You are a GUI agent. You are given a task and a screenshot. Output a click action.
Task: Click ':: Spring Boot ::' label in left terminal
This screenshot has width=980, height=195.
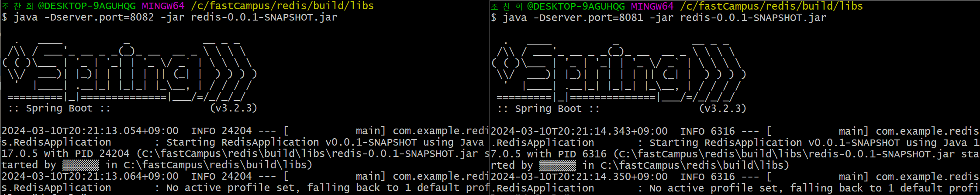point(59,108)
